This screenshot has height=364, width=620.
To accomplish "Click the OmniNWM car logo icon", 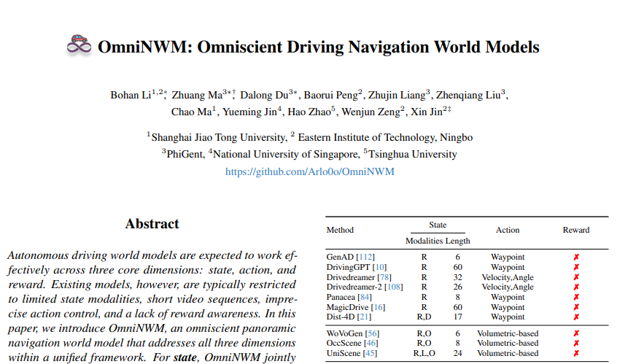I will click(80, 45).
